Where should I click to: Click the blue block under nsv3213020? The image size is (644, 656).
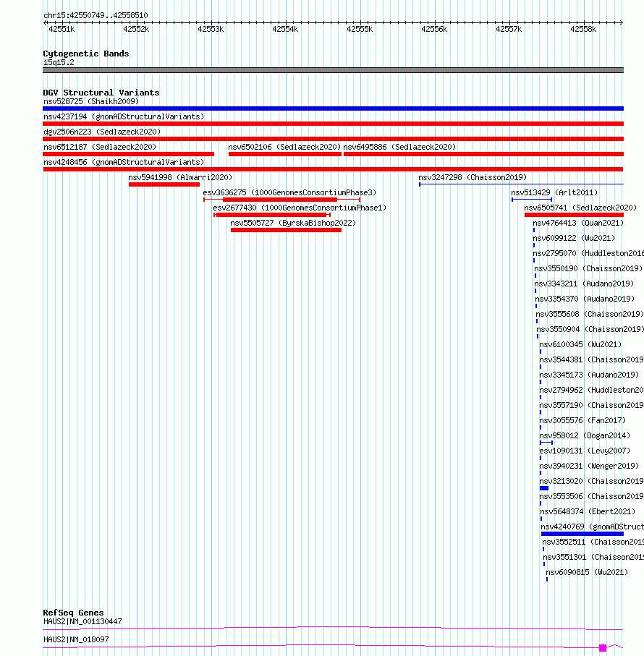(544, 488)
